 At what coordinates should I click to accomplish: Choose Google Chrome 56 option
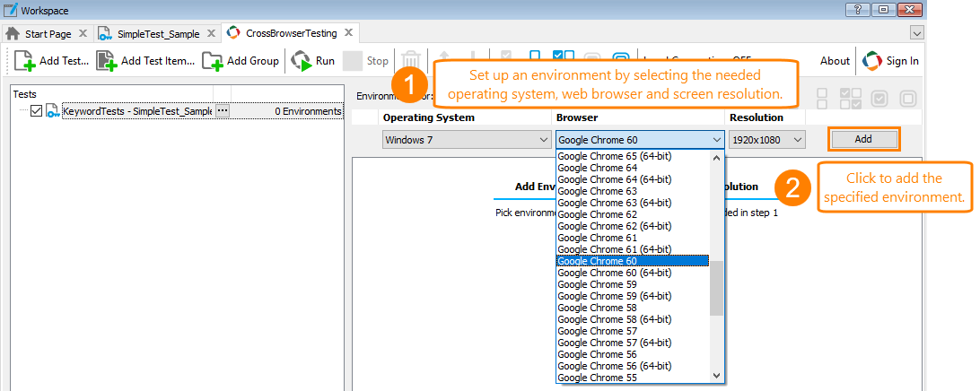click(x=633, y=354)
